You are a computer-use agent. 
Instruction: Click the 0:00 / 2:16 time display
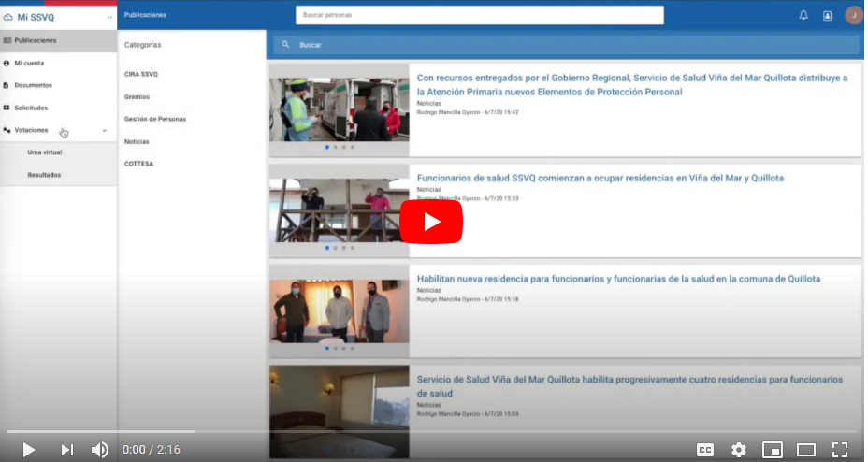pos(152,450)
